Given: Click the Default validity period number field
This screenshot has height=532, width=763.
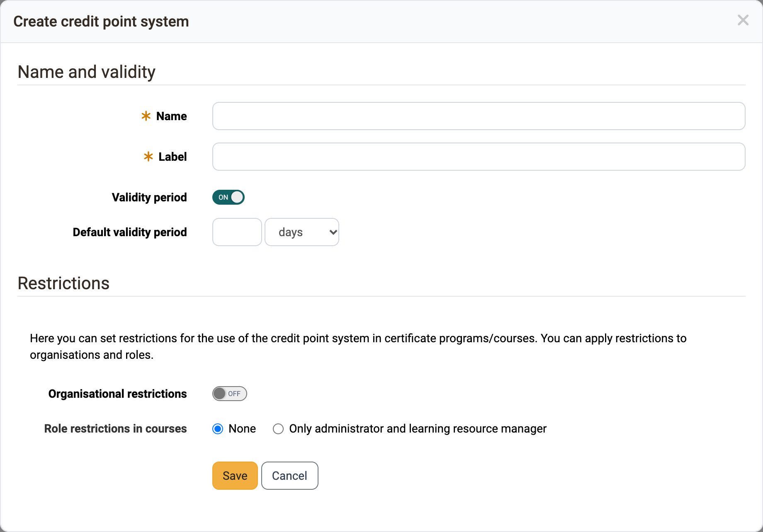Looking at the screenshot, I should coord(237,232).
